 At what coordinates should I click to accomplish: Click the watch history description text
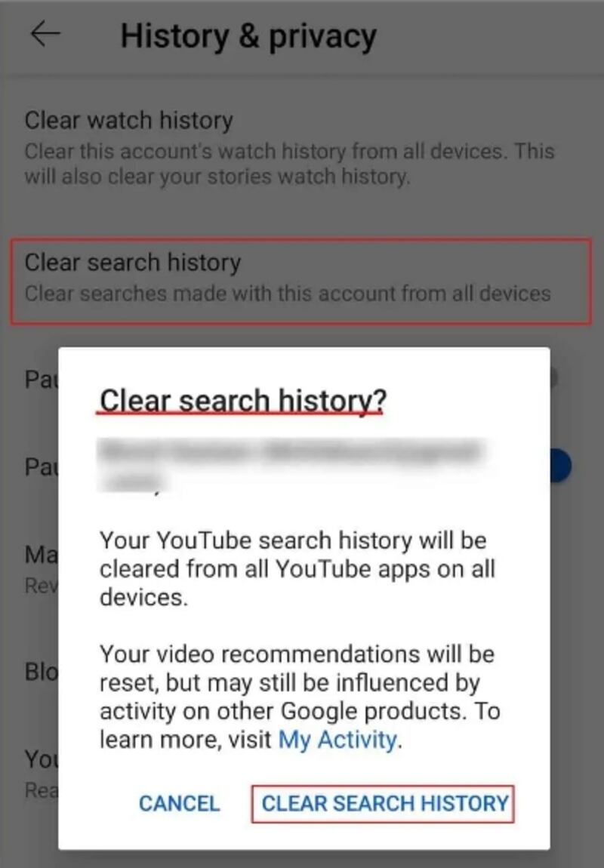pos(289,164)
